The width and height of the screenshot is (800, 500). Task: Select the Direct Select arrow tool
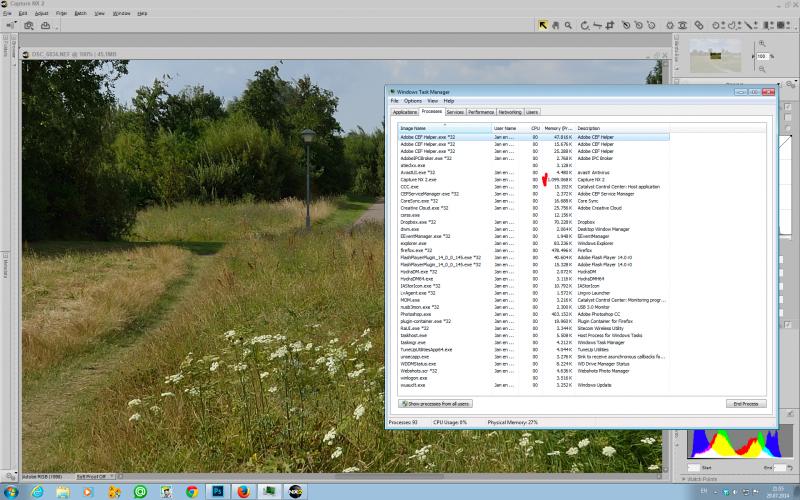543,25
